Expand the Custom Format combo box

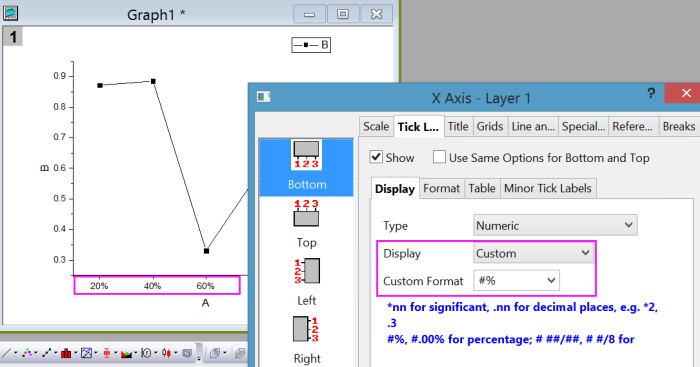click(516, 280)
